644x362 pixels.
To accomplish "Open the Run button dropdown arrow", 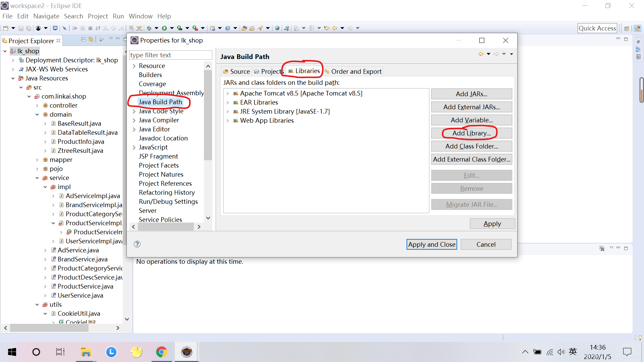I will click(x=172, y=28).
